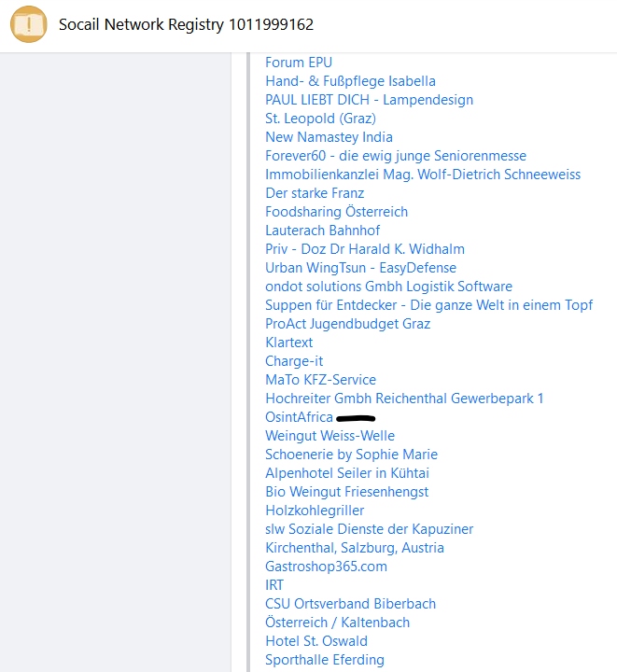Image resolution: width=617 pixels, height=672 pixels.
Task: Click Forever60 Seniorenmesse link
Action: (395, 156)
